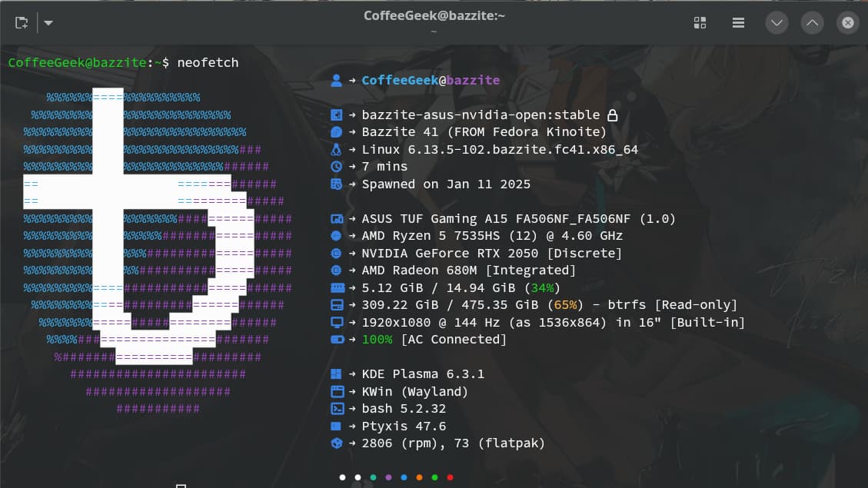868x488 pixels.
Task: Click the text bazzite-asus-nvidia-open:stable
Action: (x=481, y=115)
